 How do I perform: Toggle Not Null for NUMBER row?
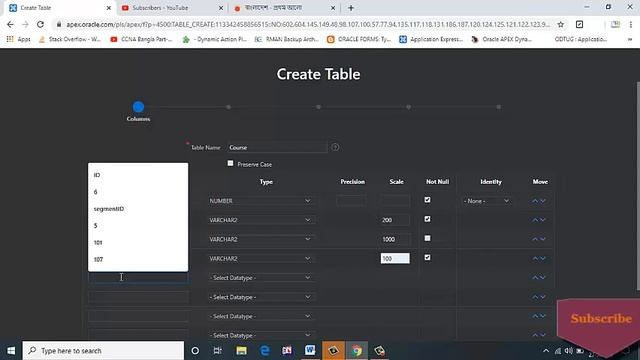(x=427, y=200)
